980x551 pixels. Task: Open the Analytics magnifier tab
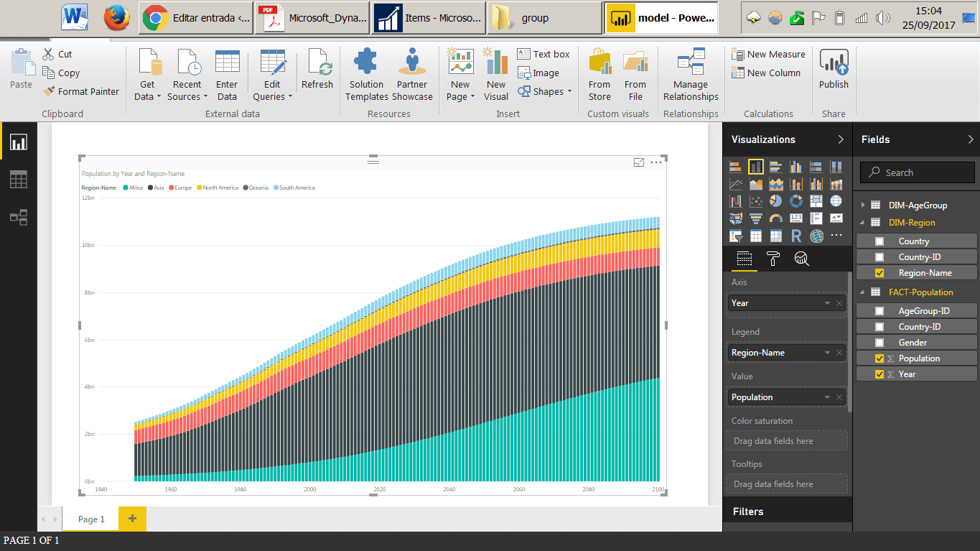click(x=801, y=259)
